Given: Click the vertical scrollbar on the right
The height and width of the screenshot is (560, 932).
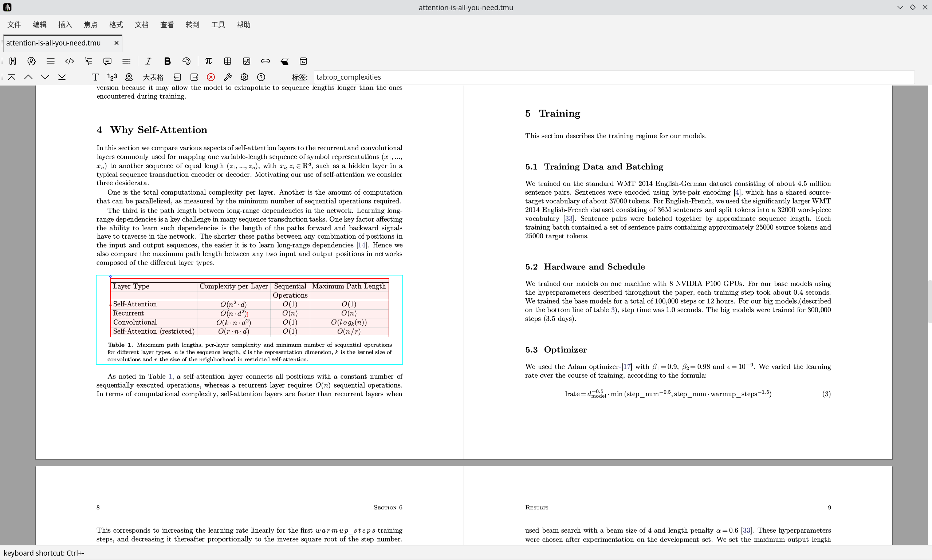Looking at the screenshot, I should coord(929,302).
